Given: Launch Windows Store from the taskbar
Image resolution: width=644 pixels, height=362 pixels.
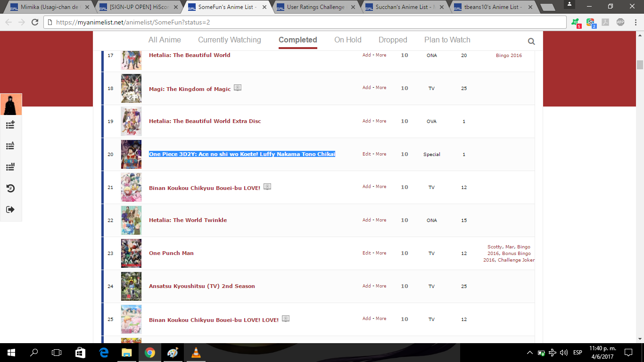Looking at the screenshot, I should point(80,353).
